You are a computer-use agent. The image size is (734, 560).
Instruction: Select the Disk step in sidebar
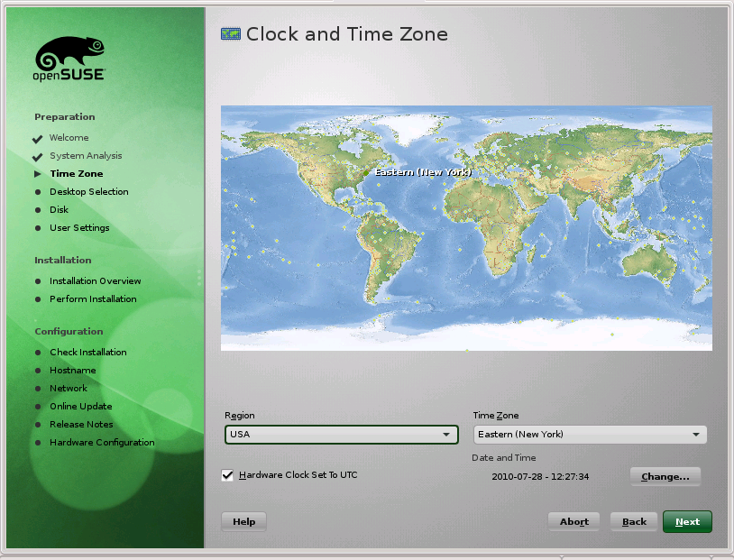(x=59, y=210)
